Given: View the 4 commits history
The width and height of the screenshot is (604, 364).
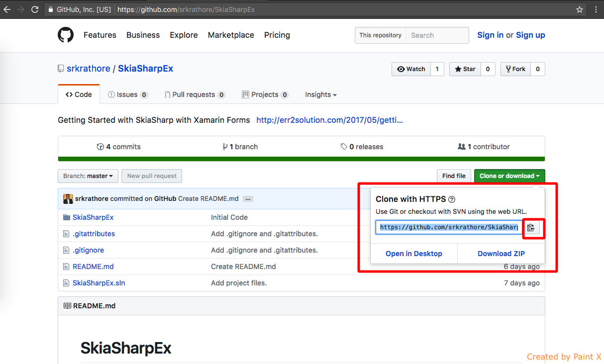Looking at the screenshot, I should coord(119,147).
